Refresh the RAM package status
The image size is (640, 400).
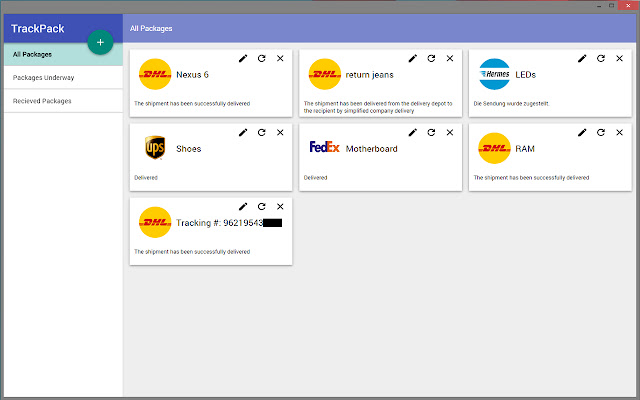601,132
